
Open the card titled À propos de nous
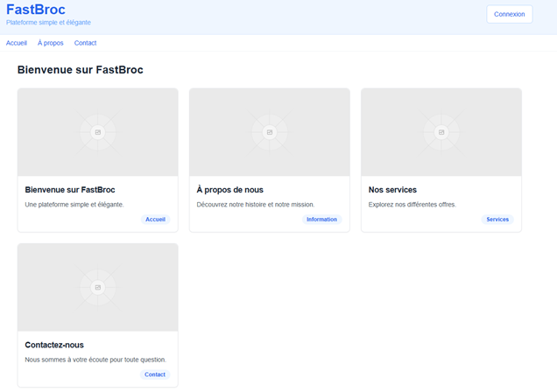230,190
